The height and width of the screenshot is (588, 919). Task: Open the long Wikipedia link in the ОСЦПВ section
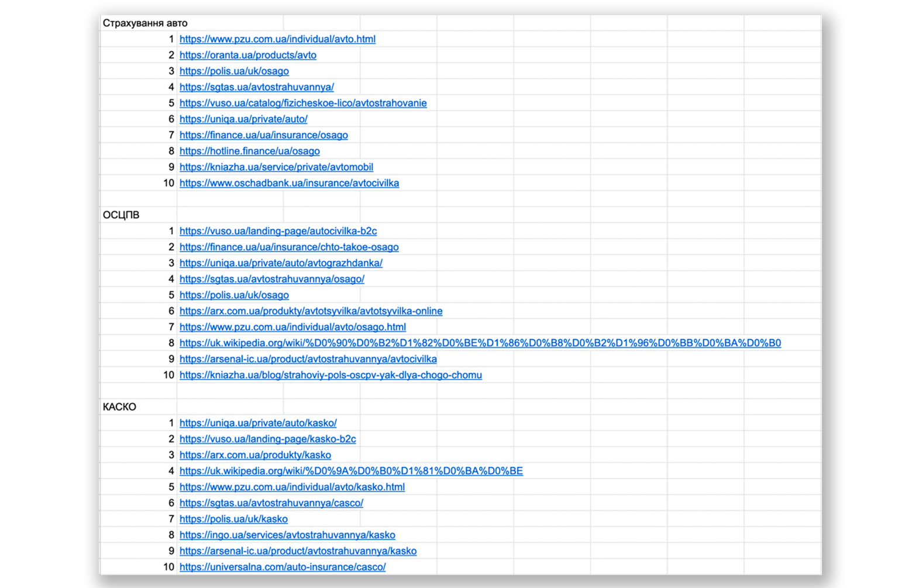pyautogui.click(x=480, y=343)
